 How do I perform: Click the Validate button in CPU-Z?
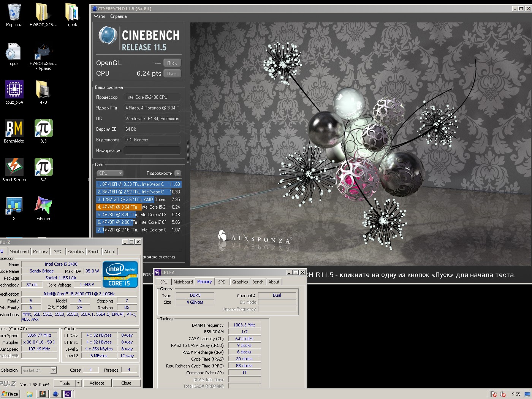(x=97, y=383)
